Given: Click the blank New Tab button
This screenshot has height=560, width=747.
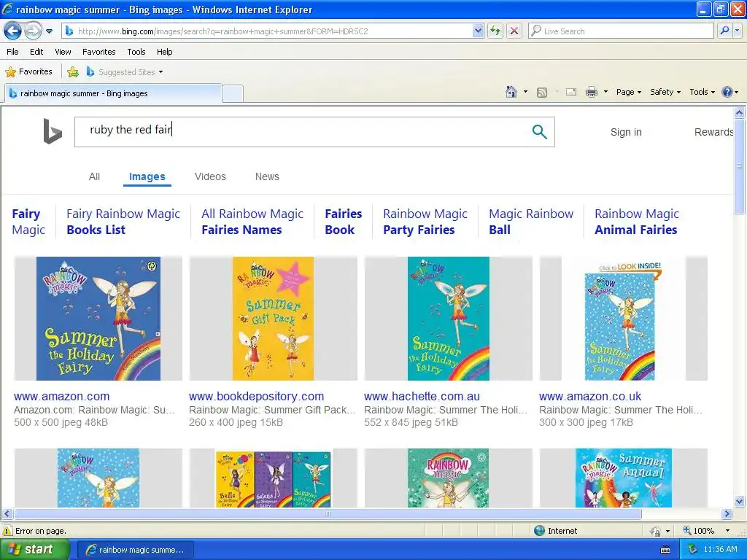Looking at the screenshot, I should click(x=233, y=93).
